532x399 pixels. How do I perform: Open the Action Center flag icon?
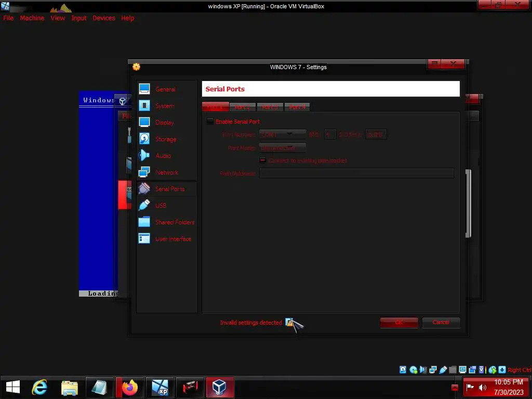(470, 388)
